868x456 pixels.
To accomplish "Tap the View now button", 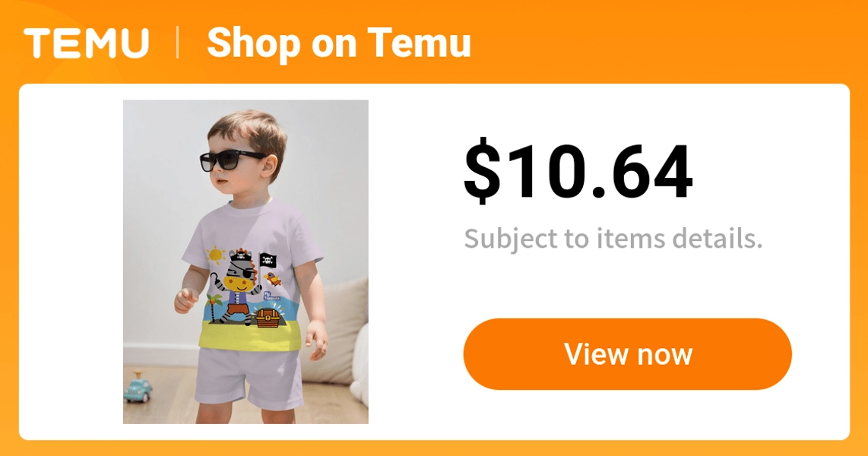I will [627, 354].
